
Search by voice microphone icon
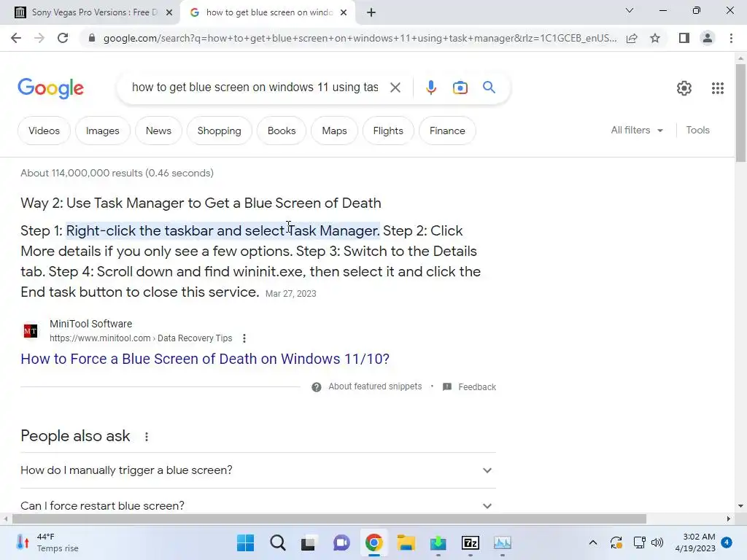click(430, 87)
